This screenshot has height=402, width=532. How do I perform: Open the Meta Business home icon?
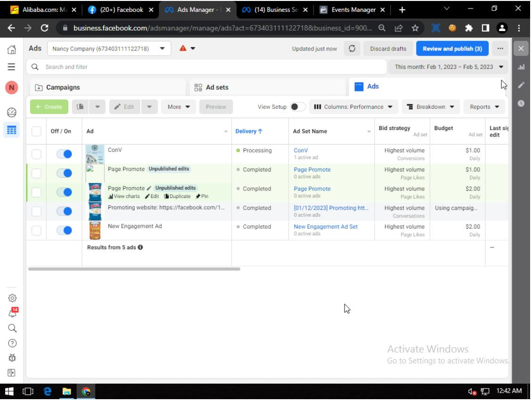12,49
